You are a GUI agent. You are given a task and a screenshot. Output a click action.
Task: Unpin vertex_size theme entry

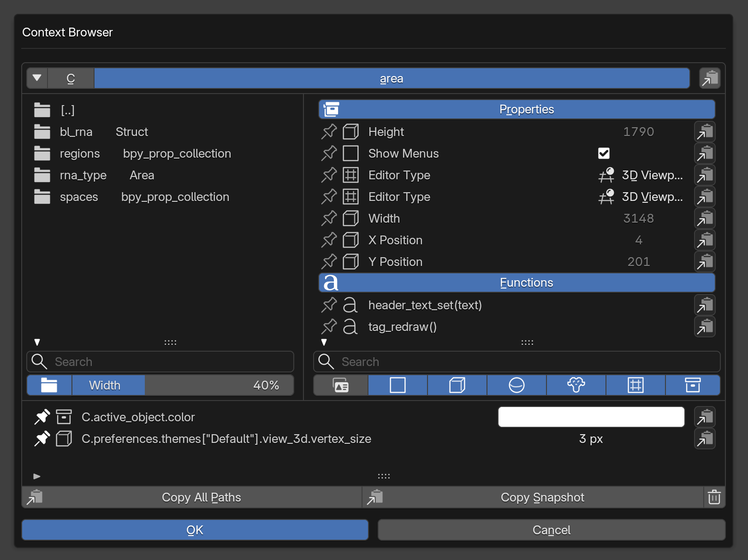click(42, 439)
